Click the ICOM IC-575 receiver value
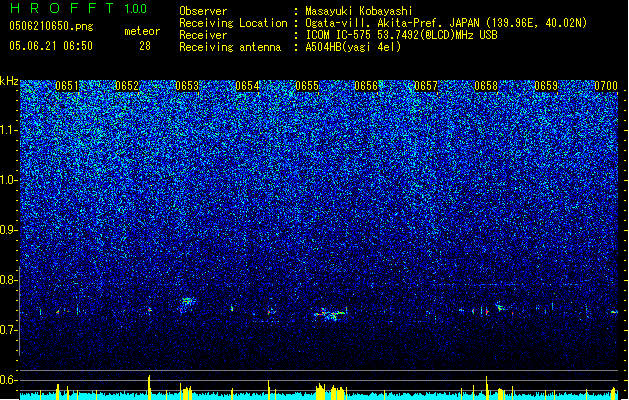629x400 pixels. (x=401, y=35)
